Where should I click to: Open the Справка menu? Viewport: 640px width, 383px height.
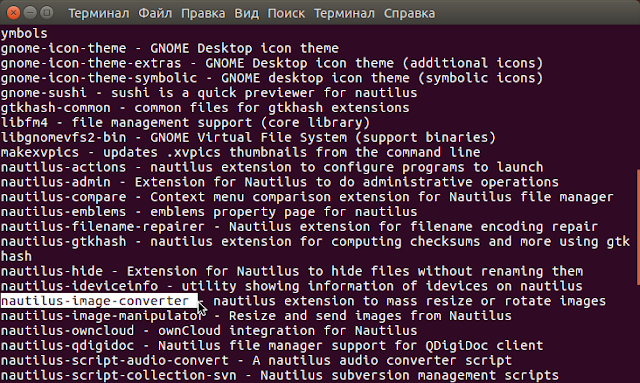click(409, 13)
